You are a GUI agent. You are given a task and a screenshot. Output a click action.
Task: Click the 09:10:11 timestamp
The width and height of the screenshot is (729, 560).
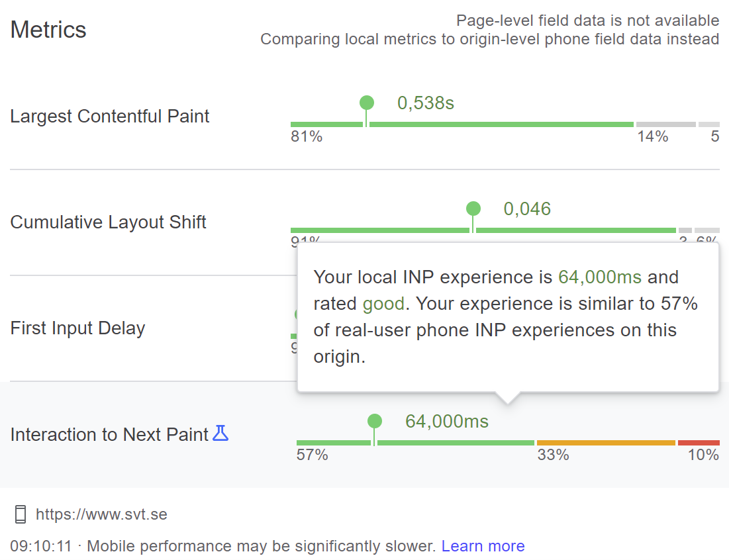[x=40, y=546]
